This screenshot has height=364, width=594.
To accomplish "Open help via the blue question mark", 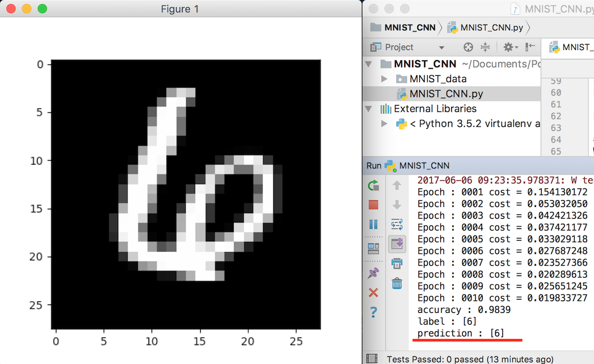I will coord(373,312).
